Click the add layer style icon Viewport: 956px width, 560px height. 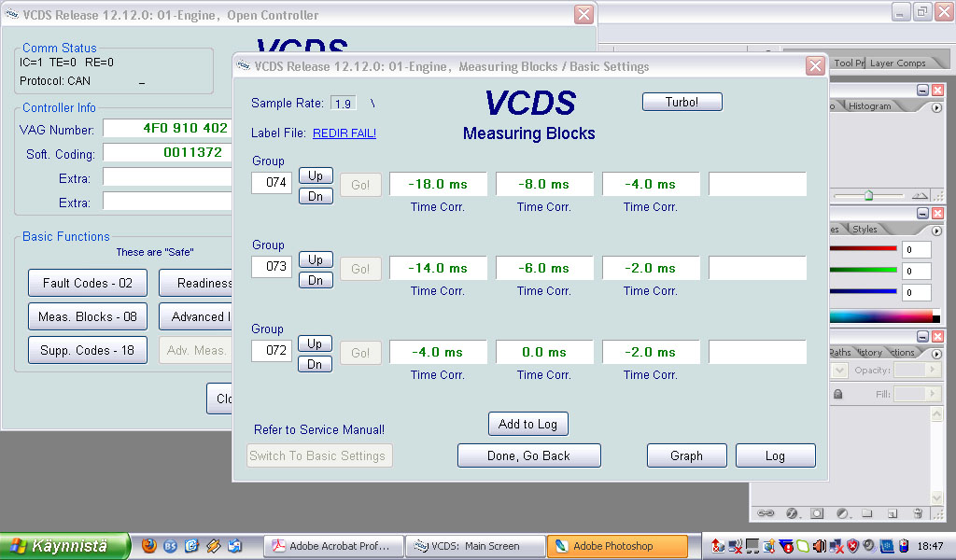pyautogui.click(x=791, y=512)
